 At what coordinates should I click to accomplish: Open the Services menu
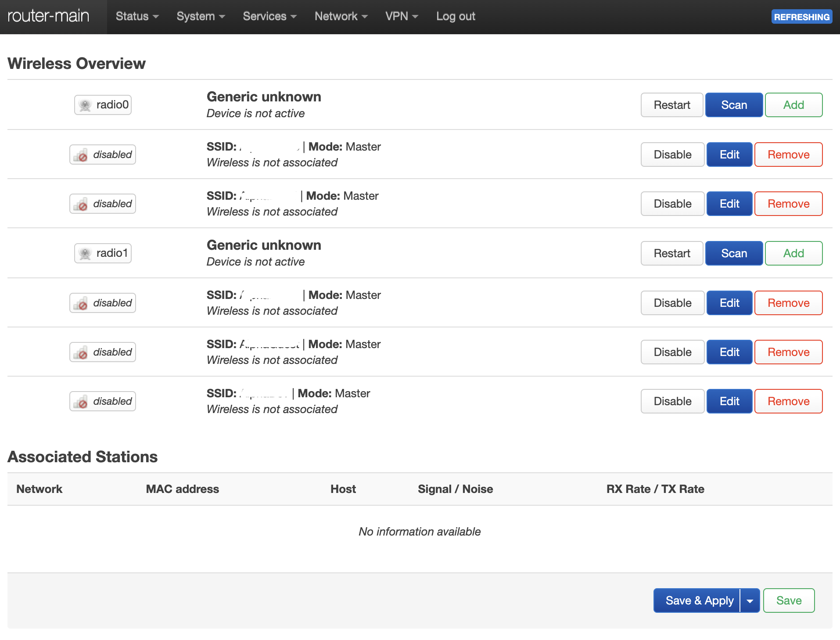pos(269,16)
